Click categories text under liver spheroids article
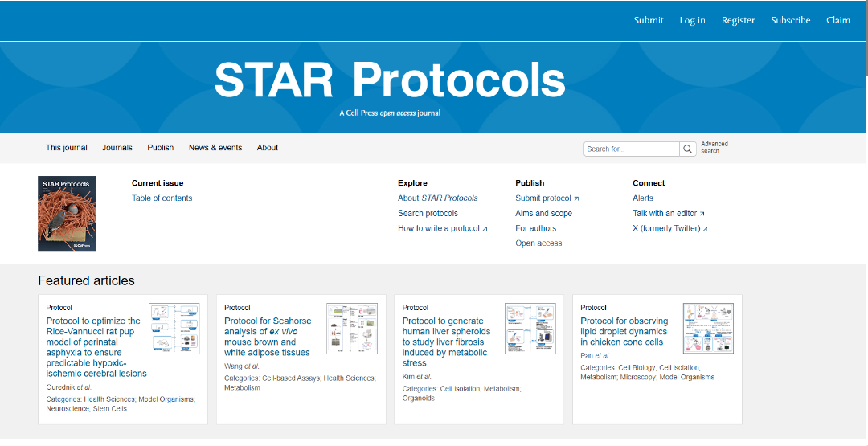Screen dimensions: 868x446 pos(461,394)
